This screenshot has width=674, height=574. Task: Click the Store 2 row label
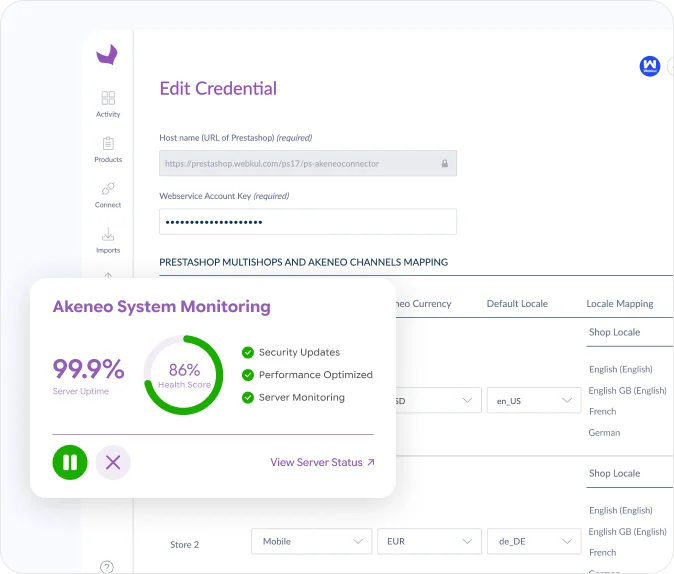pyautogui.click(x=184, y=544)
